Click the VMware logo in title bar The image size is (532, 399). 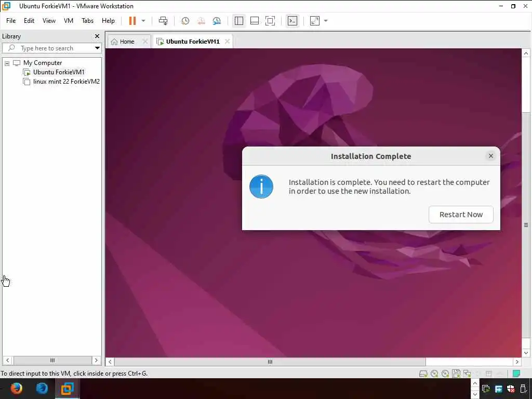[x=6, y=6]
